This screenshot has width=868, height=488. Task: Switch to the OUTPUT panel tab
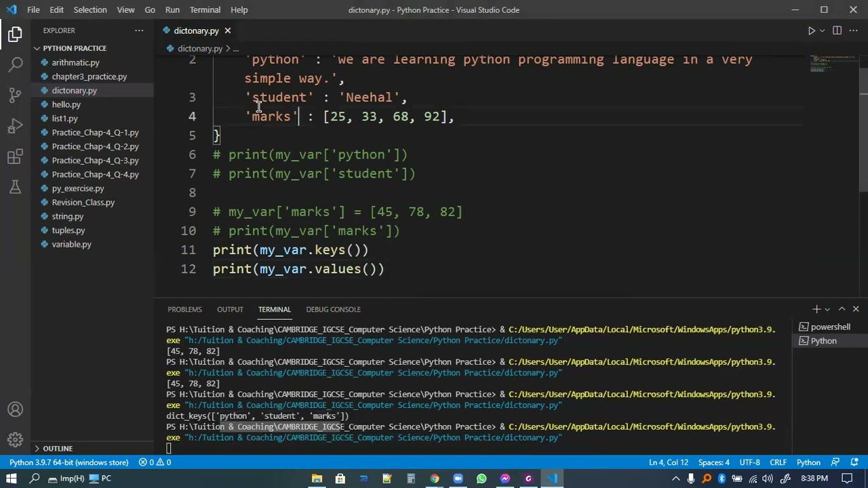tap(230, 309)
